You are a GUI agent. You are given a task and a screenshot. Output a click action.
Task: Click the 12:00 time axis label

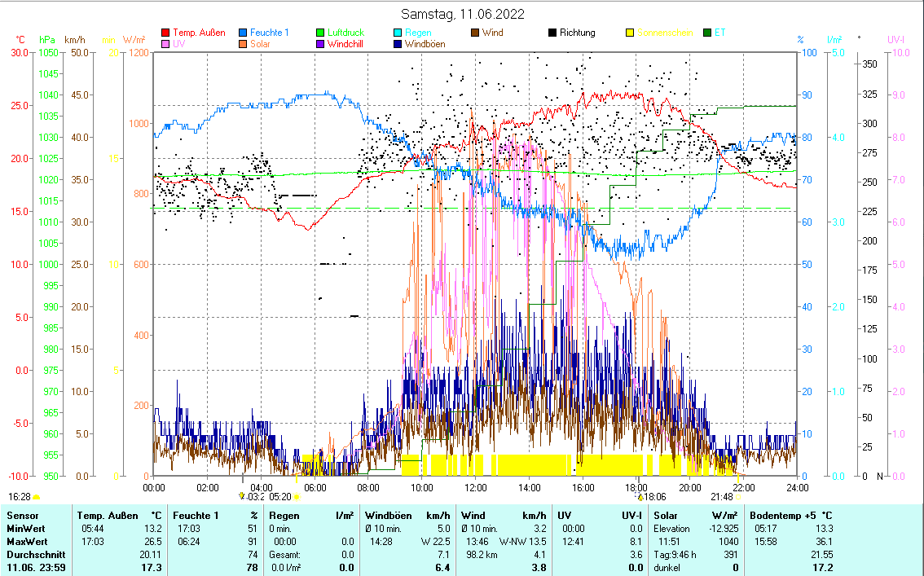click(476, 488)
